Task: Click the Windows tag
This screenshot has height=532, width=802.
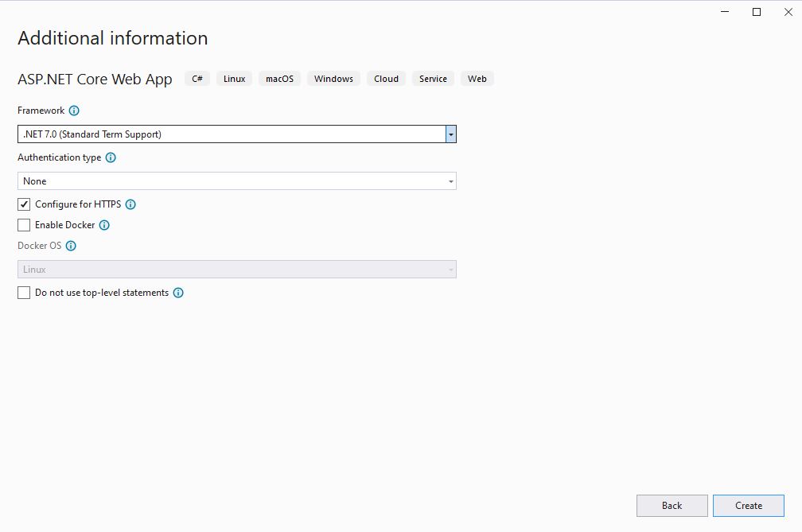Action: click(x=333, y=79)
